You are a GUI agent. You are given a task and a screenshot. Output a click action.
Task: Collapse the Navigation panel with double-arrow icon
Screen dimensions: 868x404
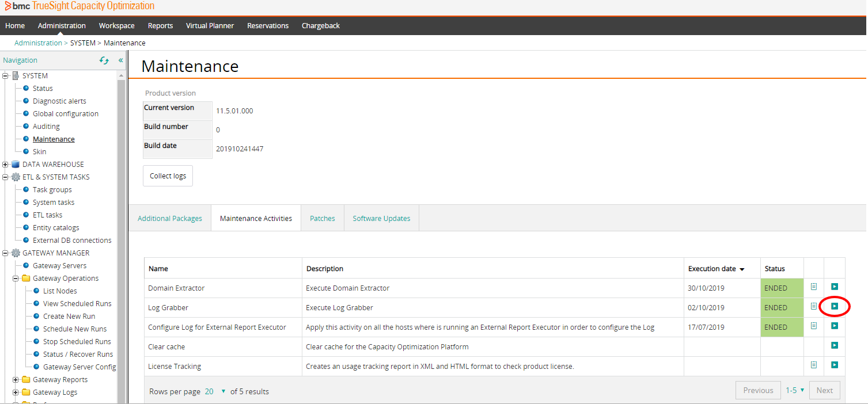[x=121, y=60]
